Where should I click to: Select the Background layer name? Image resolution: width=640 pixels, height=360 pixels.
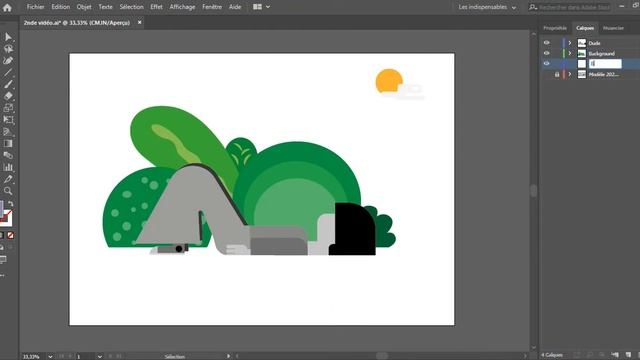pos(602,54)
